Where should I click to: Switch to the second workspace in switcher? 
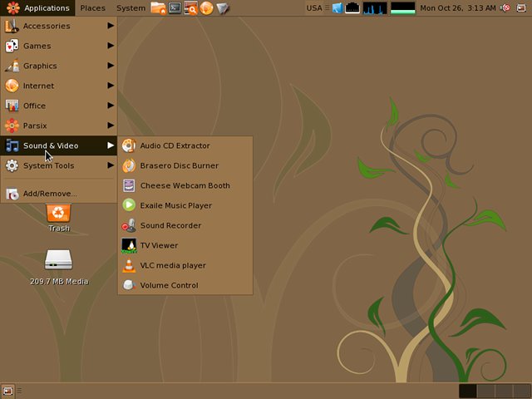[x=485, y=391]
